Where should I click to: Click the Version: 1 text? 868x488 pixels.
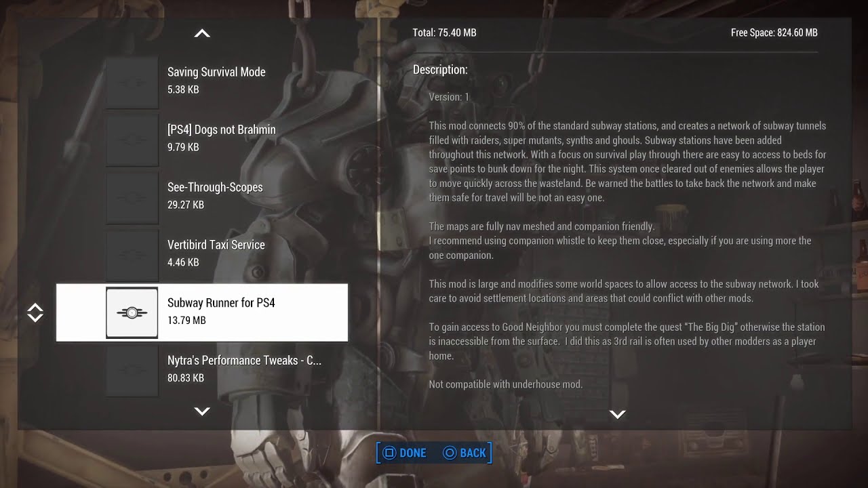(449, 97)
